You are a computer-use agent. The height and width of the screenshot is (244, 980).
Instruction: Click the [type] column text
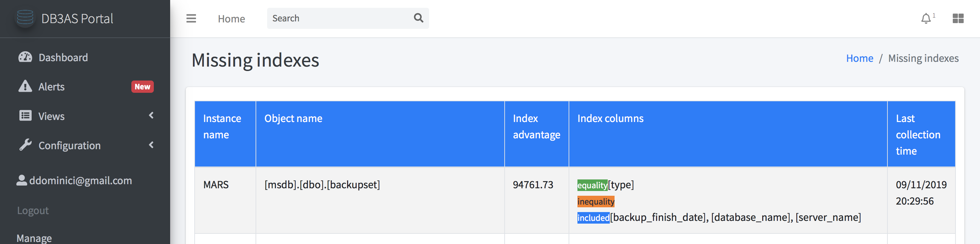pyautogui.click(x=621, y=185)
